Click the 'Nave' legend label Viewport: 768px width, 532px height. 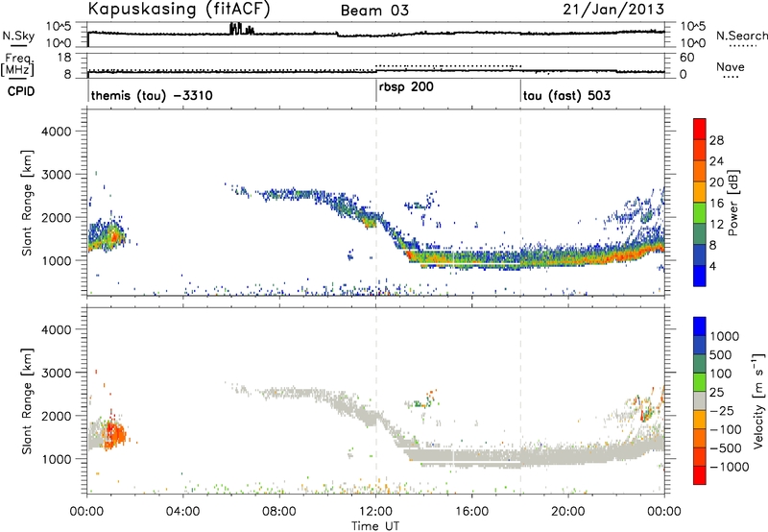click(731, 67)
